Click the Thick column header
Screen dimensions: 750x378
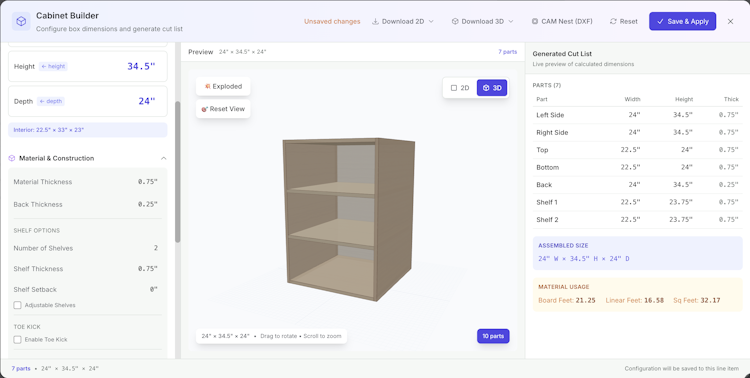click(731, 99)
